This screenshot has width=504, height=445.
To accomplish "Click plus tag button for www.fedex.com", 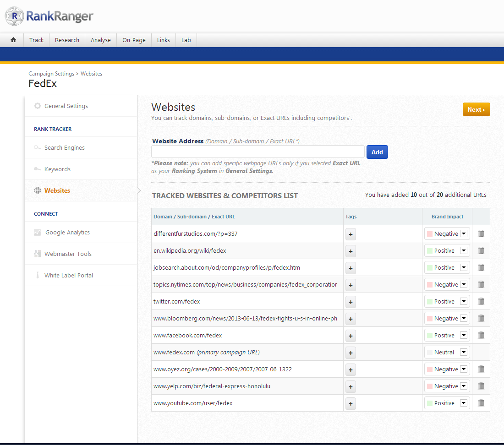I will tap(351, 353).
